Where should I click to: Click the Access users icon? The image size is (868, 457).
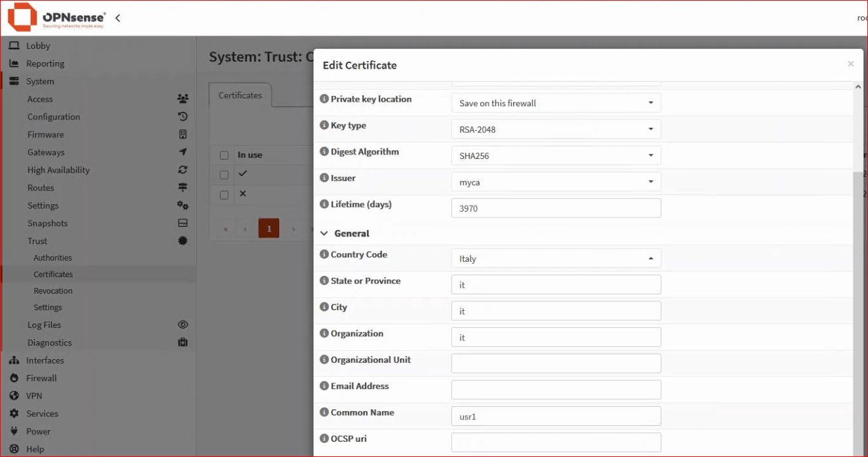coord(183,99)
